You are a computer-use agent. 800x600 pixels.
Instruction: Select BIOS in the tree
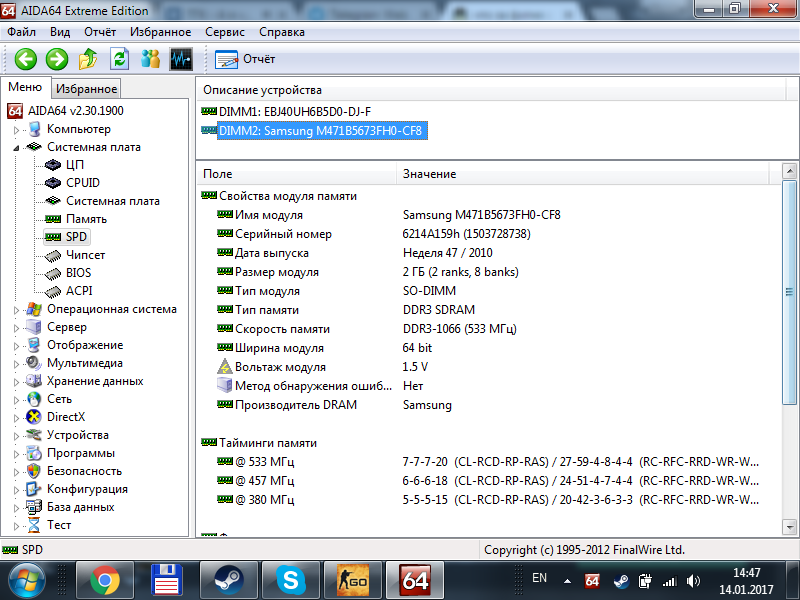point(79,273)
